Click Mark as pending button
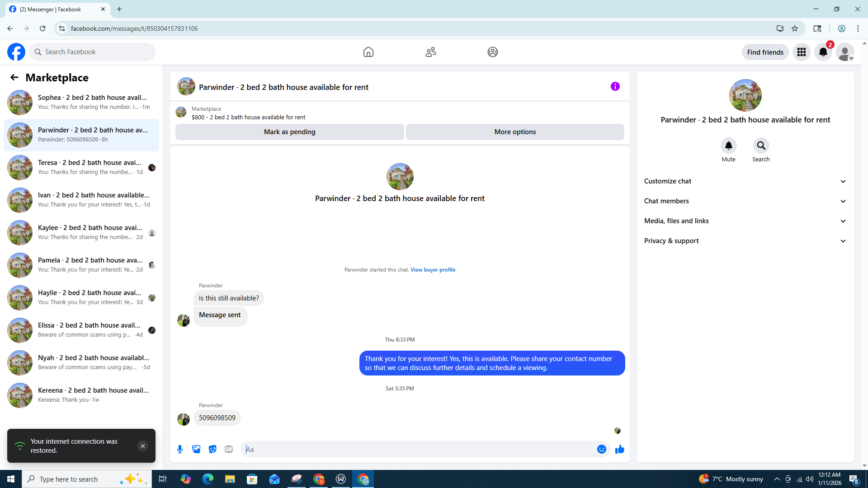This screenshot has width=868, height=488. point(290,132)
